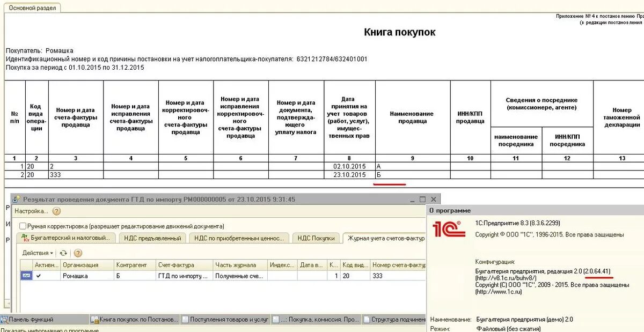Click version number 2.0.64.41 in About window
Screen dimensions: 644x332
(598, 271)
